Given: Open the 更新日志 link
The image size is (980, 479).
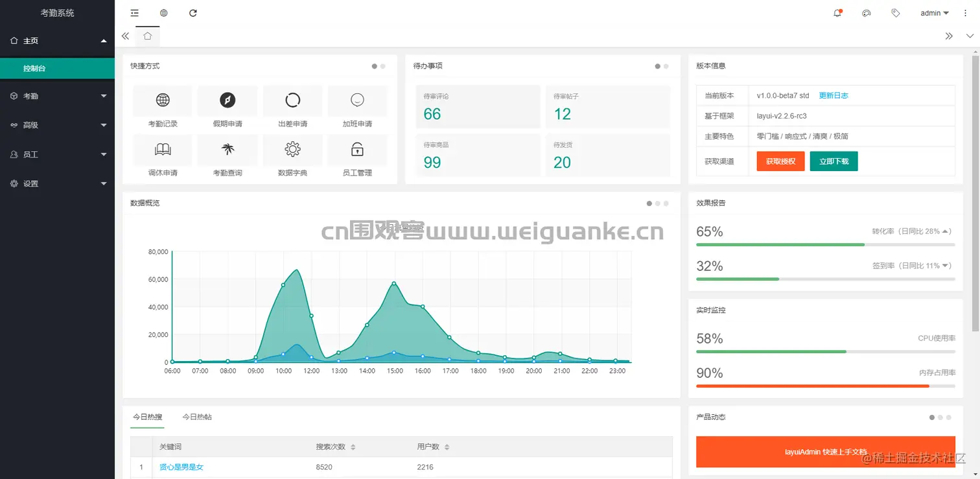Looking at the screenshot, I should pos(834,95).
